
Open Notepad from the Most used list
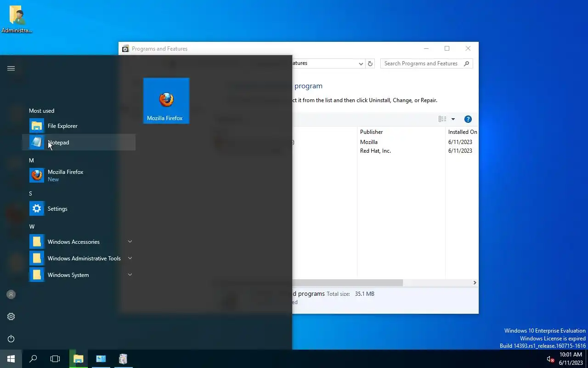click(x=79, y=143)
